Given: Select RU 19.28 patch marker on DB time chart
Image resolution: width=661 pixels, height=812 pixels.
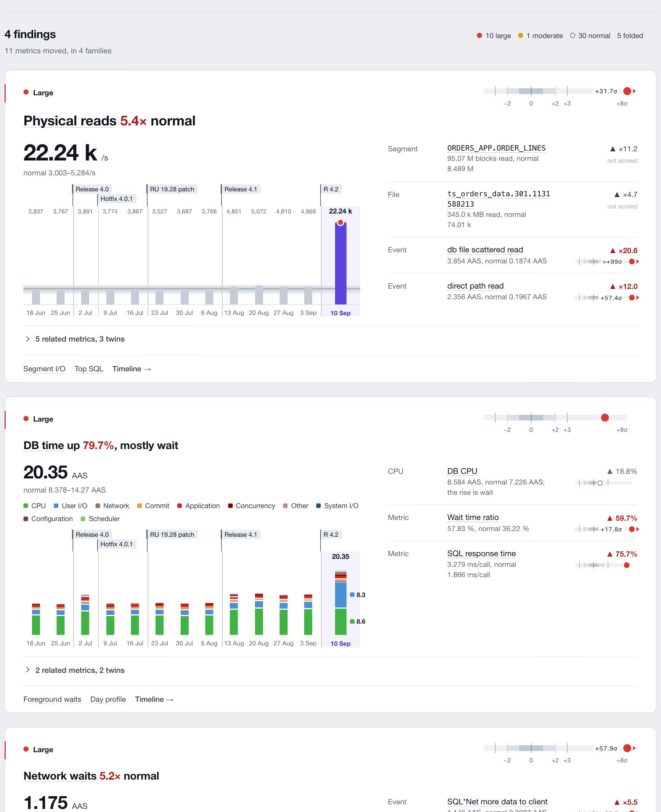Looking at the screenshot, I should pyautogui.click(x=172, y=534).
